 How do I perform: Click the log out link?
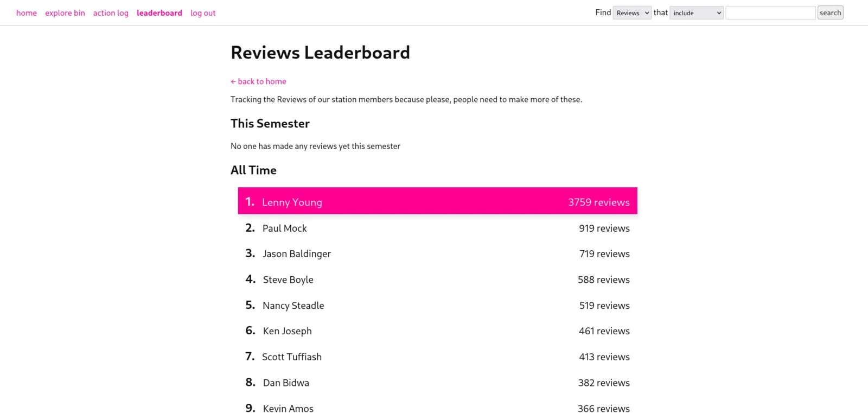[203, 13]
